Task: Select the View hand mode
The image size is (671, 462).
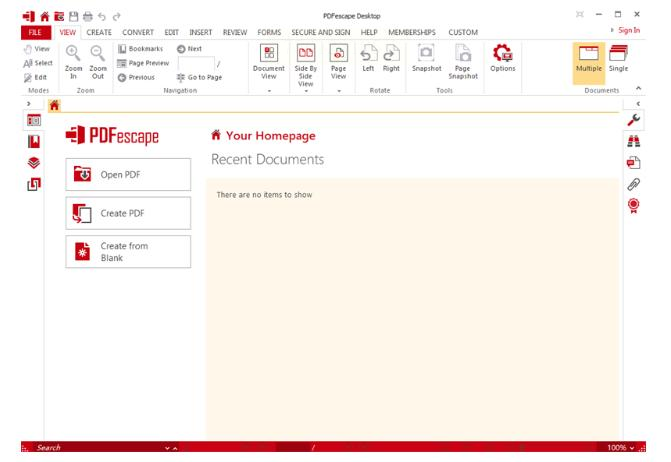Action: click(37, 49)
